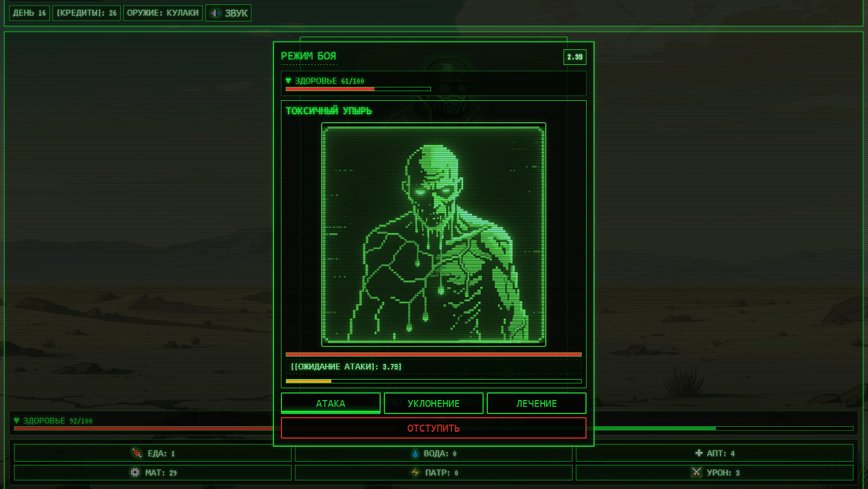The height and width of the screenshot is (489, 868).
Task: Choose УКЛОНЕНИЕ to dodge
Action: pos(434,403)
